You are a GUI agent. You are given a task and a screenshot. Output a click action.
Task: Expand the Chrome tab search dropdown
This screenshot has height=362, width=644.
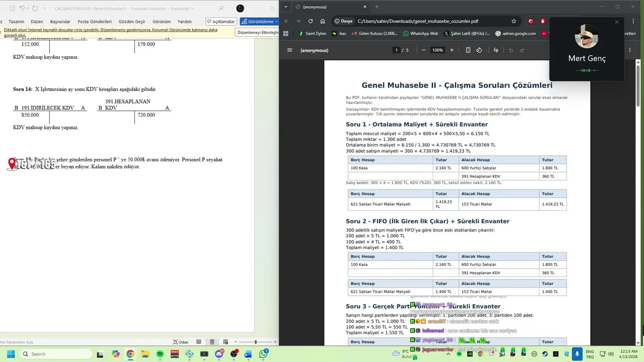(x=286, y=7)
